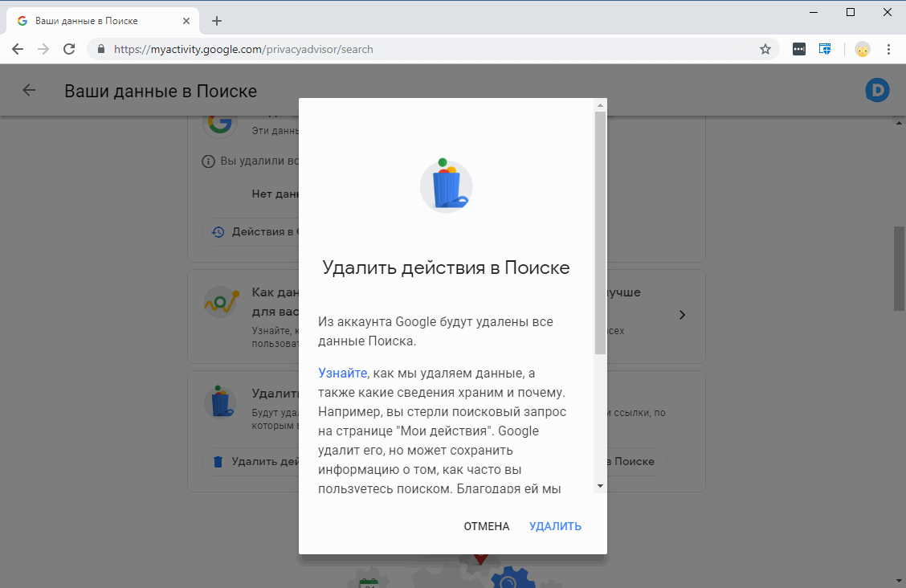Screen dimensions: 906x588
Task: Click the blue gear illustration at page bottom
Action: pyautogui.click(x=512, y=578)
